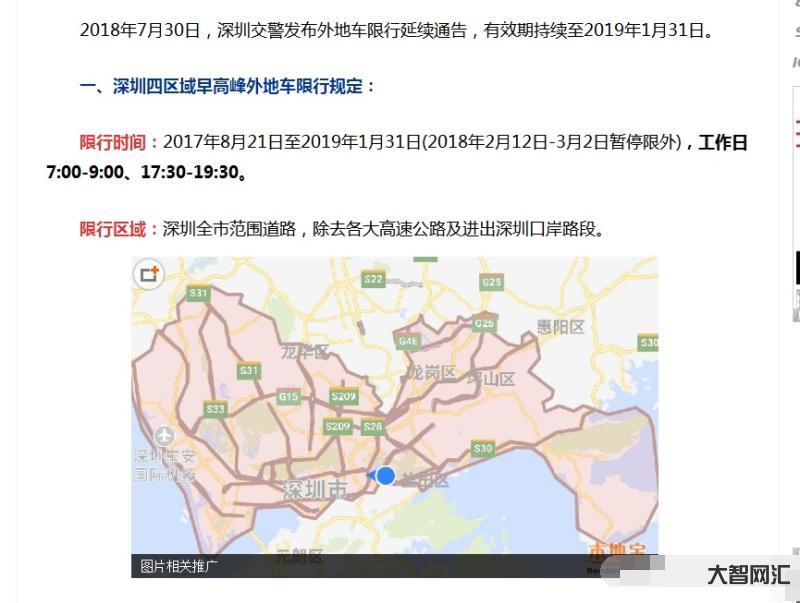Click the 大智网汇 watermark

pyautogui.click(x=748, y=575)
